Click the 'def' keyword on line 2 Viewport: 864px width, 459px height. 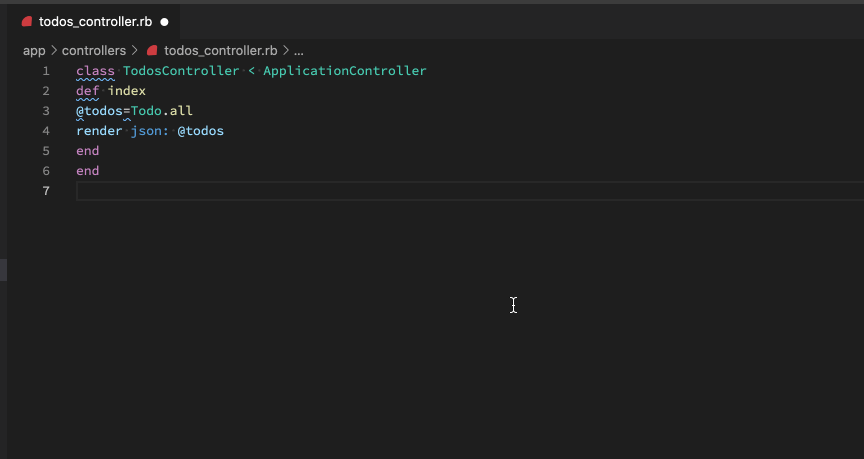88,91
